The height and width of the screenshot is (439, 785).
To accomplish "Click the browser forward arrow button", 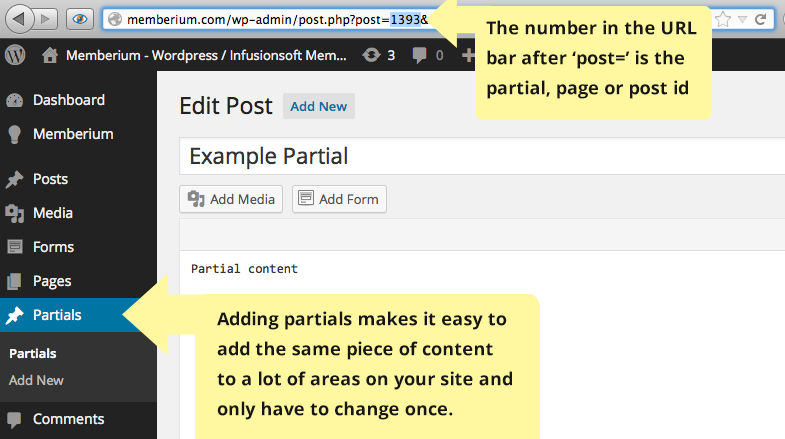I will pos(46,19).
